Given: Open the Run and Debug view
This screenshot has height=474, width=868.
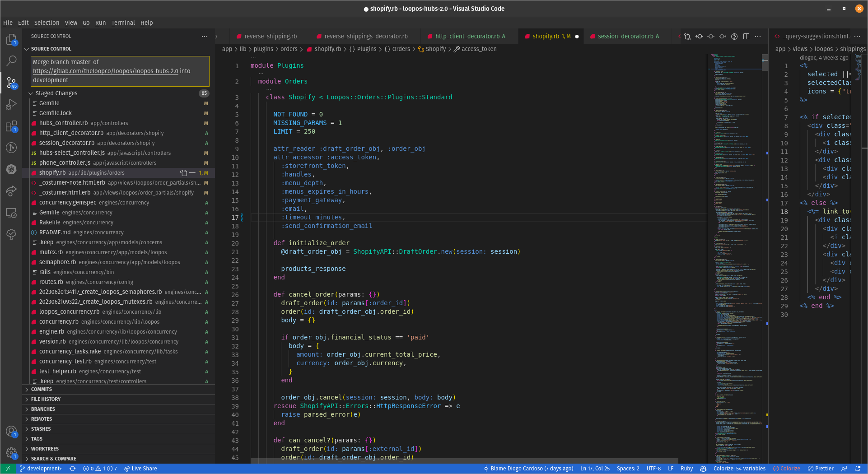Looking at the screenshot, I should 11,105.
